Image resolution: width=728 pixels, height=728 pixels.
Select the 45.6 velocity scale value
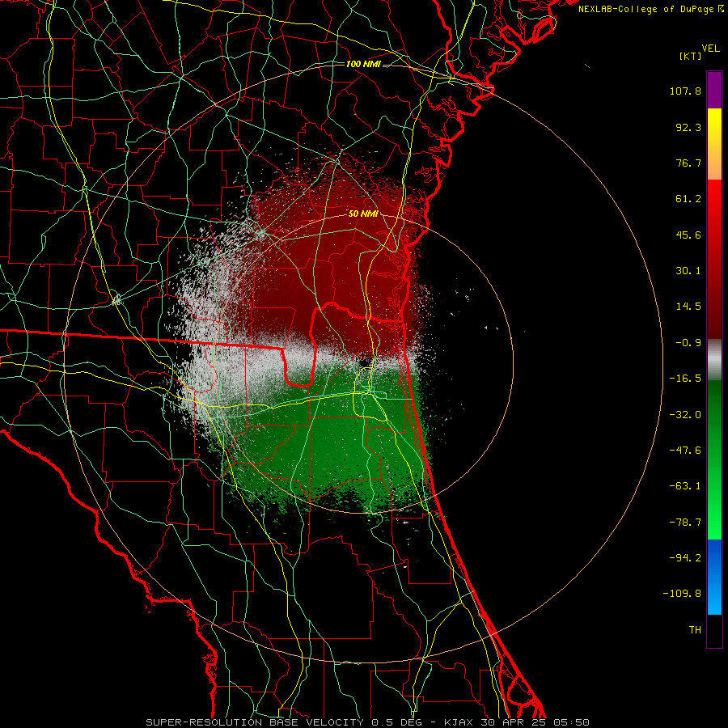(x=688, y=235)
